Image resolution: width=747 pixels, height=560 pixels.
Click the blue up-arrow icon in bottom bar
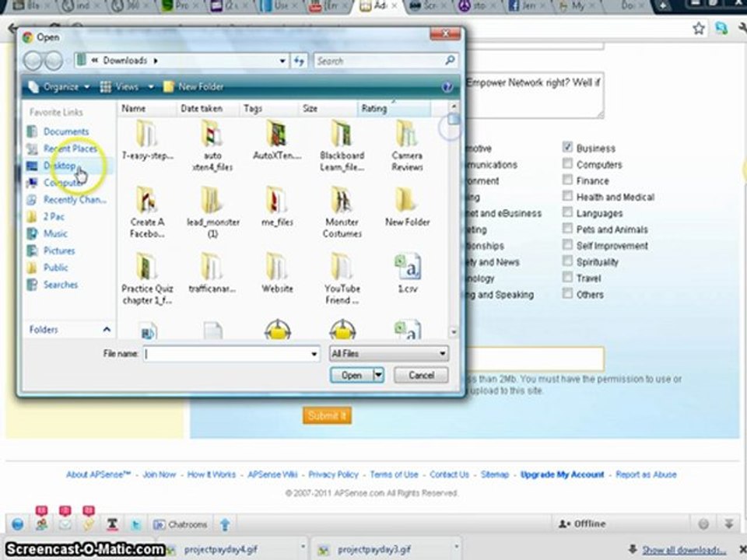coord(225,525)
